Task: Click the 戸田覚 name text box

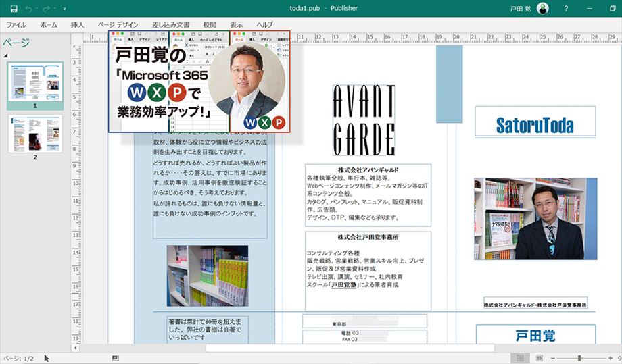Action: [x=535, y=335]
